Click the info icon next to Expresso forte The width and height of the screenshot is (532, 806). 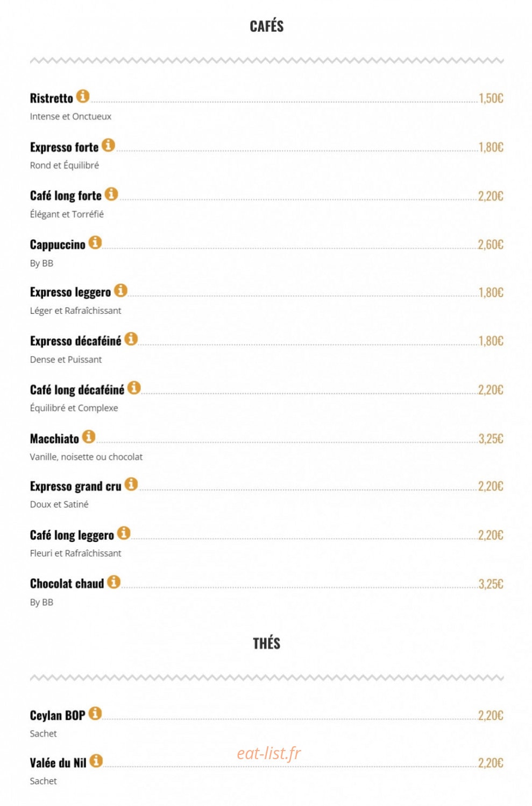(108, 145)
